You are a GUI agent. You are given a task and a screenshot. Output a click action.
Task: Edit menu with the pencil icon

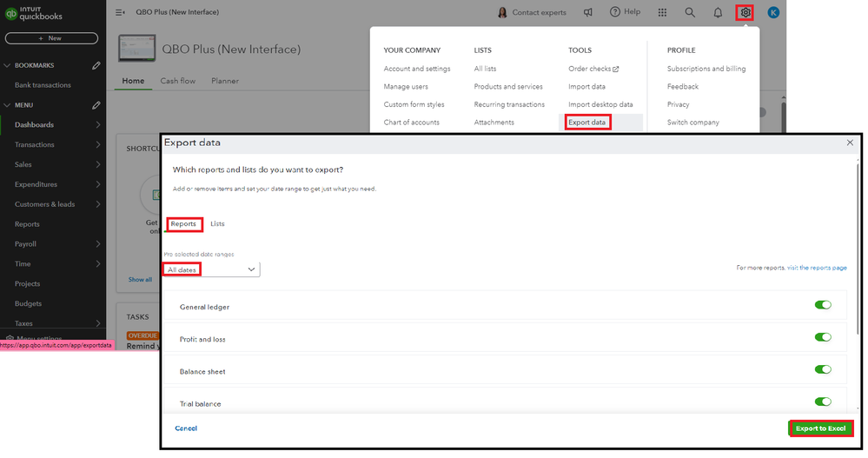96,105
